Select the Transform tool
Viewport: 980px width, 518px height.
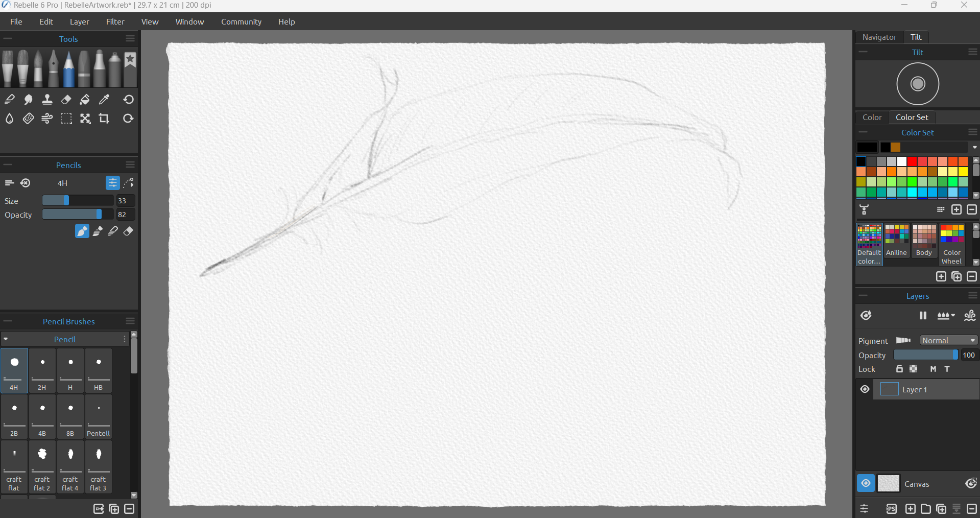click(85, 119)
